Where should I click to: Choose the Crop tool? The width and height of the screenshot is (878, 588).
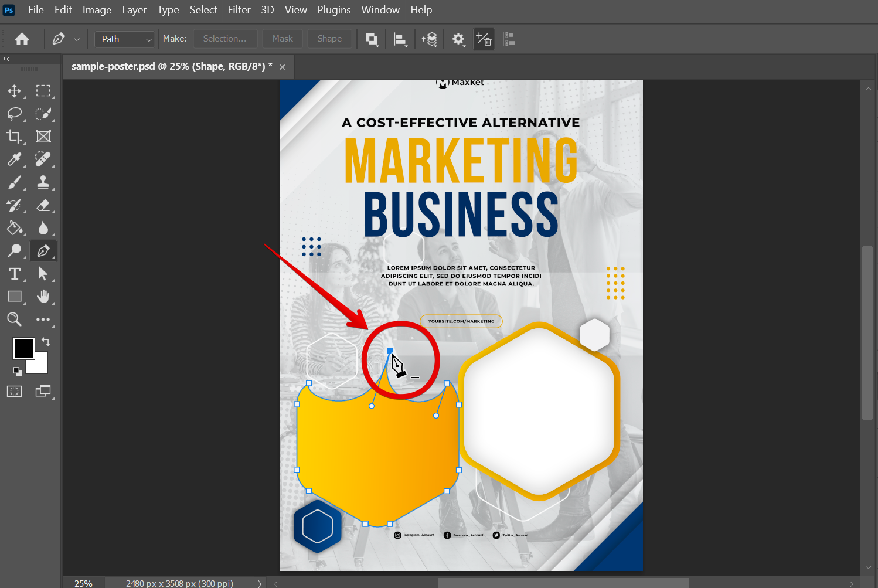(14, 137)
